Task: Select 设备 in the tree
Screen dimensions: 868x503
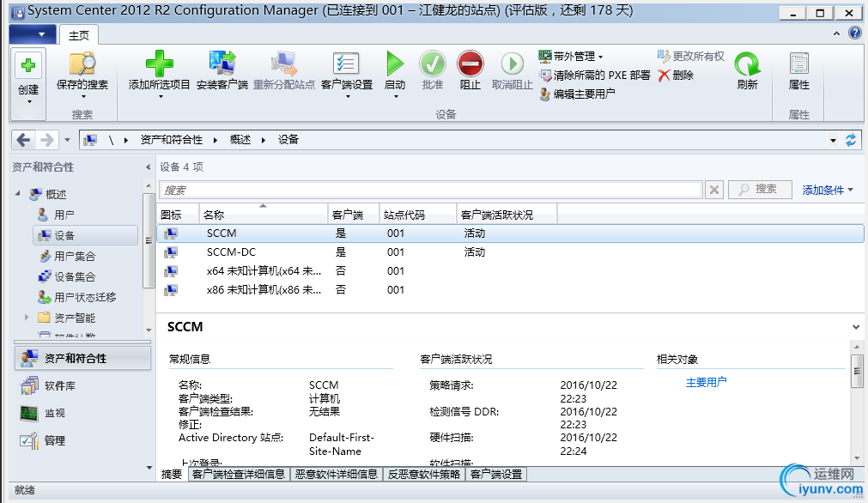Action: point(85,235)
